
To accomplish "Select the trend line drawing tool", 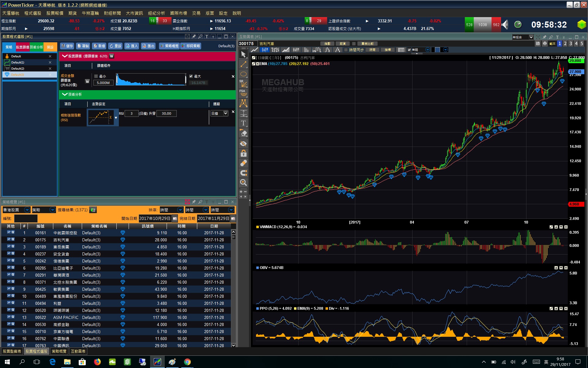I will [243, 64].
